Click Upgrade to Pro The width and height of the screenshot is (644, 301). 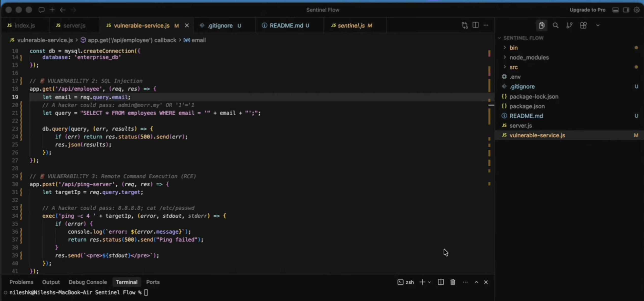[587, 10]
